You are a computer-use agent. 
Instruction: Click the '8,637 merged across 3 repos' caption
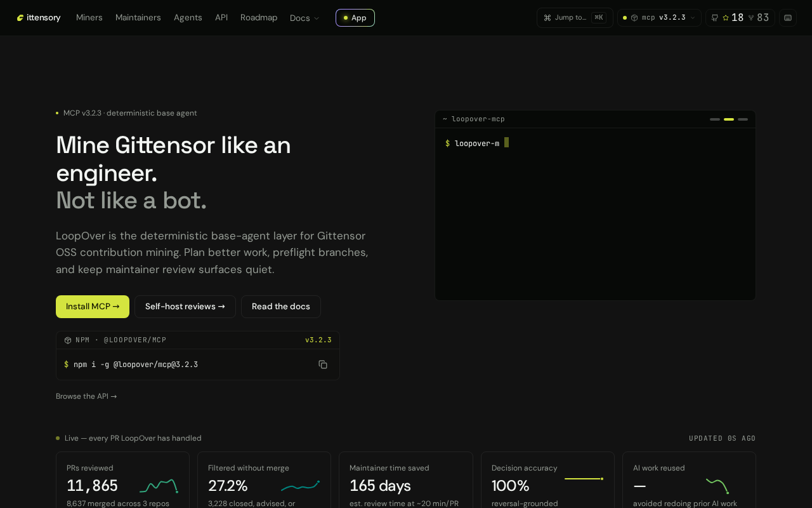118,504
